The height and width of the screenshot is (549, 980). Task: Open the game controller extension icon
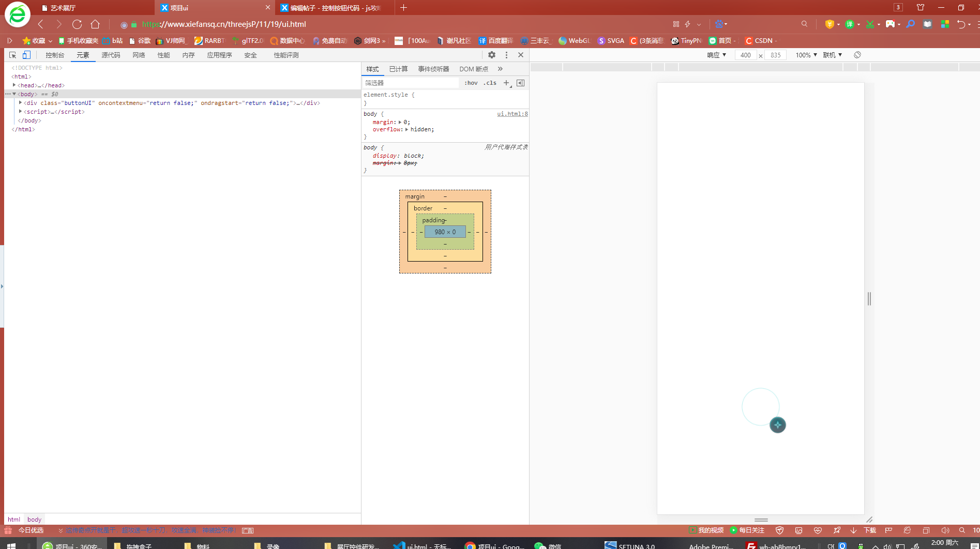pos(891,24)
